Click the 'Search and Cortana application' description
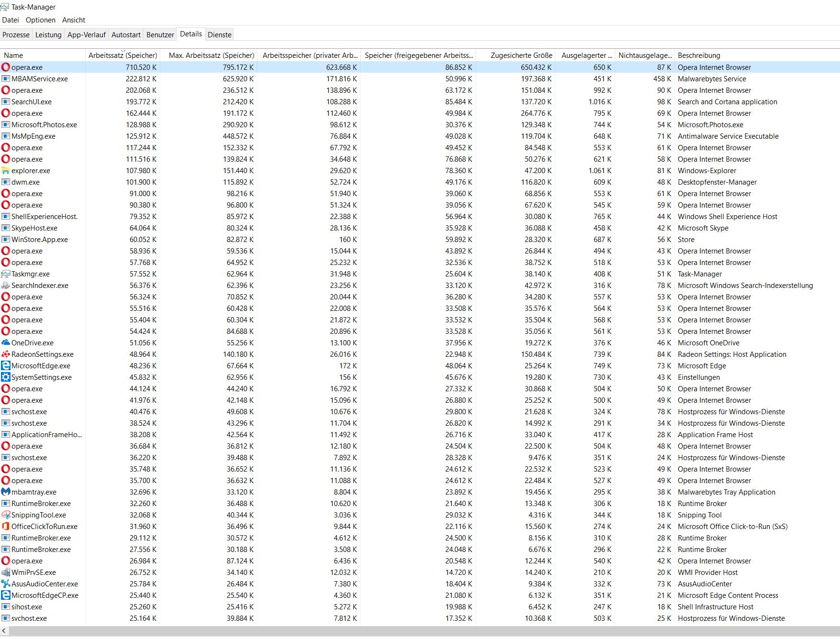 pos(728,102)
